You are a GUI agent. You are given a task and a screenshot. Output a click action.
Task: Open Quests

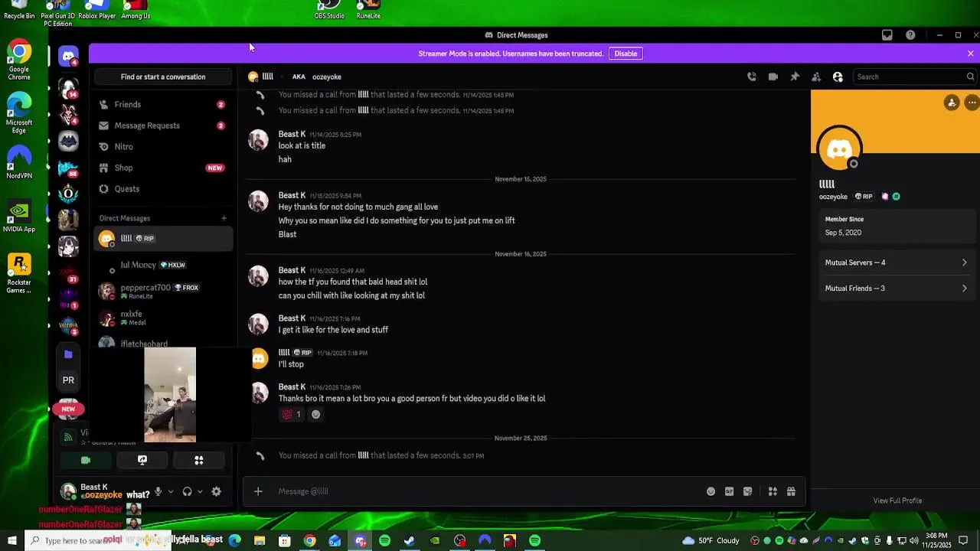(163, 189)
